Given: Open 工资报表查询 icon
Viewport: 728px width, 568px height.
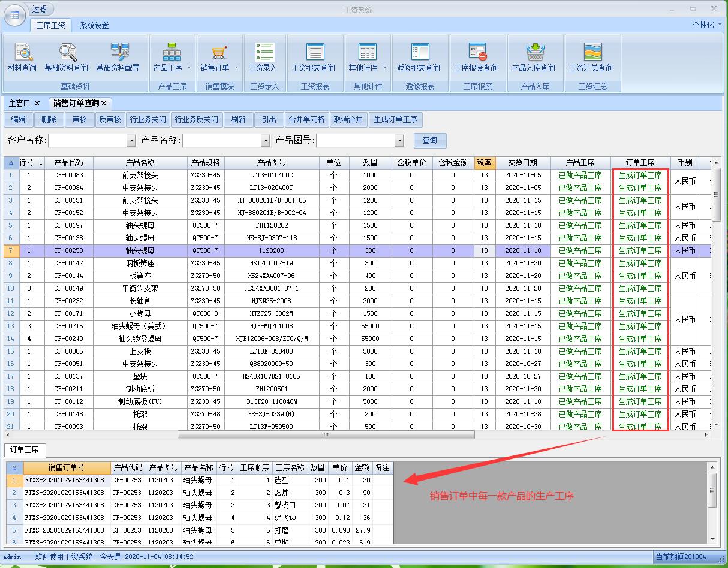Looking at the screenshot, I should click(314, 52).
